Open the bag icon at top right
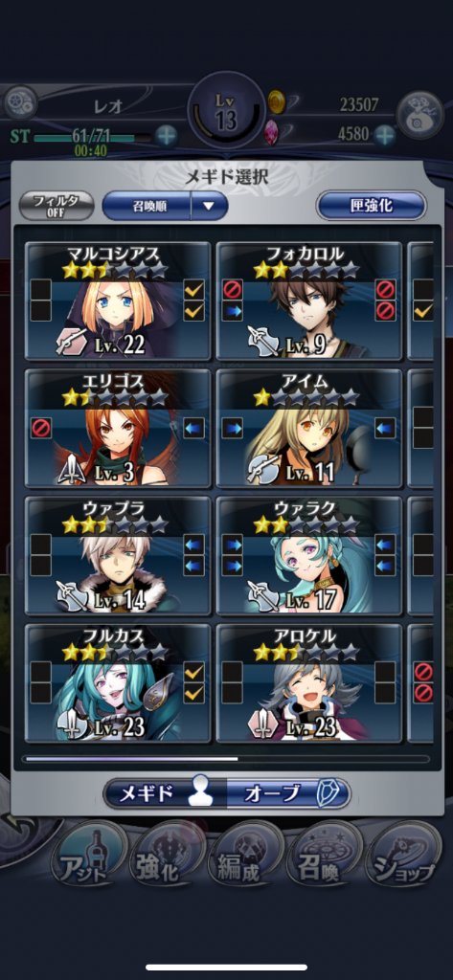Image resolution: width=453 pixels, height=980 pixels. pos(419,114)
